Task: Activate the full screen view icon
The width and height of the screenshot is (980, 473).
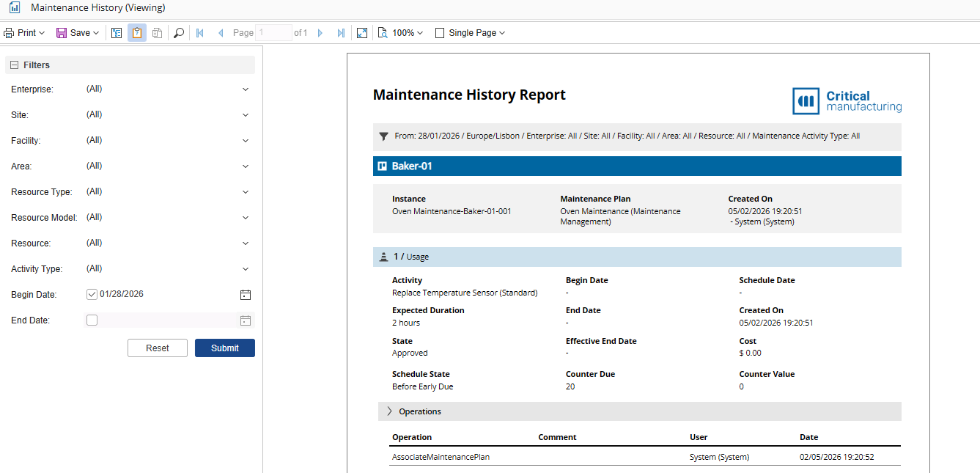Action: tap(361, 32)
